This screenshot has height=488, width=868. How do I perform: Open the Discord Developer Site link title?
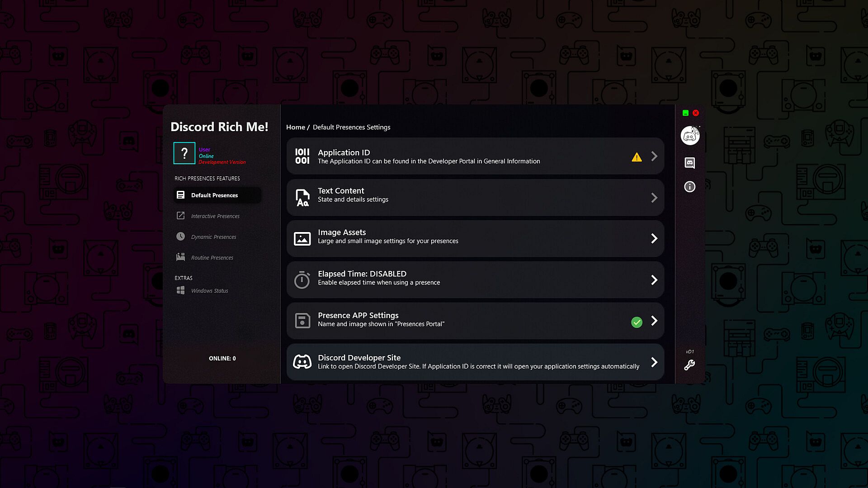(359, 358)
